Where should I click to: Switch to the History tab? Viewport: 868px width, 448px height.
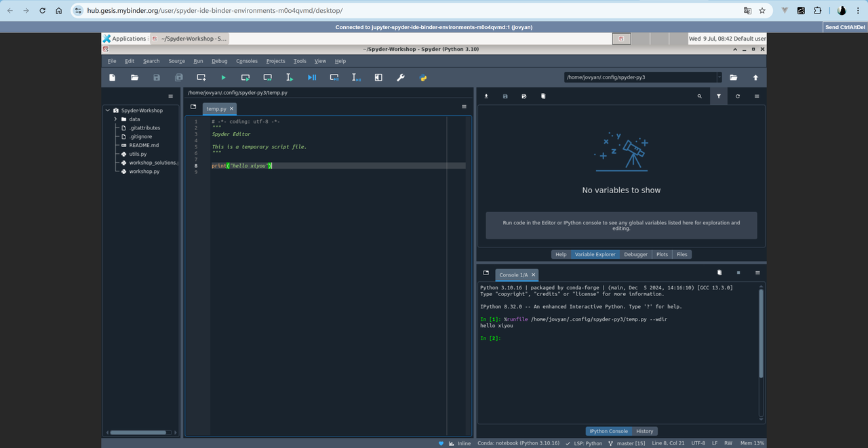point(644,431)
